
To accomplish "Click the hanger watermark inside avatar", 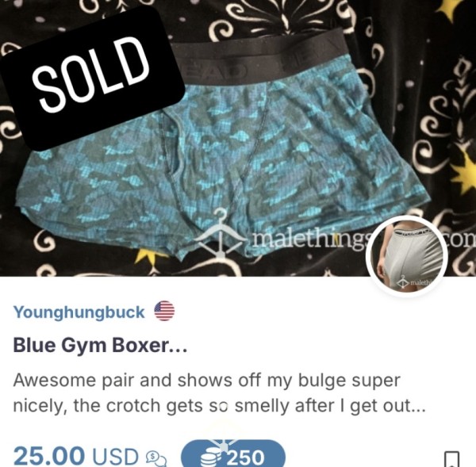I will (x=403, y=281).
